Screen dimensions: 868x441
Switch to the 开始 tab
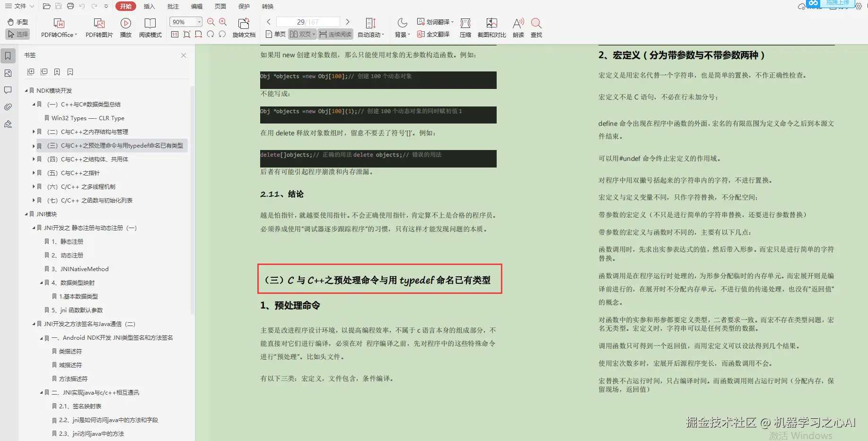pos(125,6)
